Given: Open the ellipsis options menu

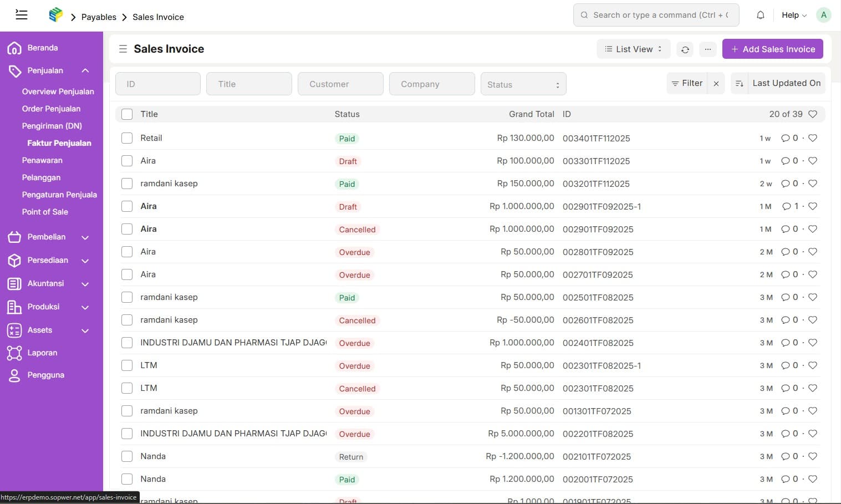Looking at the screenshot, I should pos(707,49).
